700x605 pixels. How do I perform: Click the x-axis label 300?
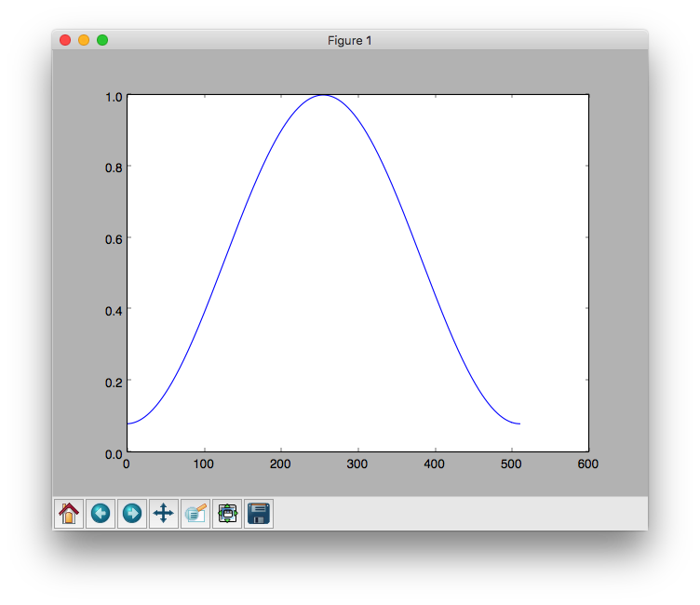(357, 464)
